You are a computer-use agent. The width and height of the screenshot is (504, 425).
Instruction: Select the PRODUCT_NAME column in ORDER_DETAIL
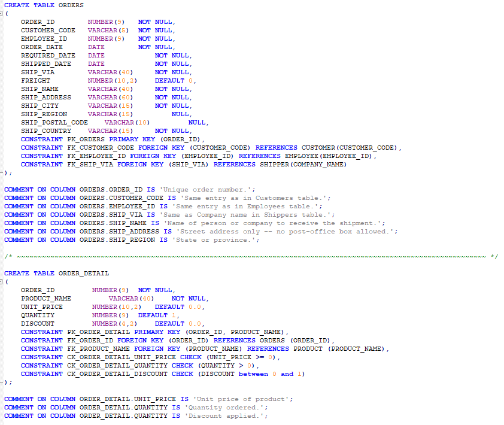48,298
